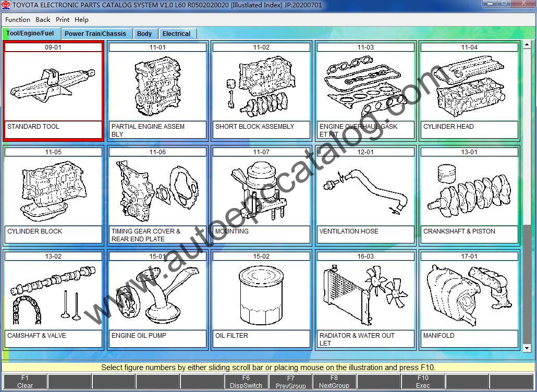Select the Mounting illustration
This screenshot has width=537, height=392.
tap(261, 191)
